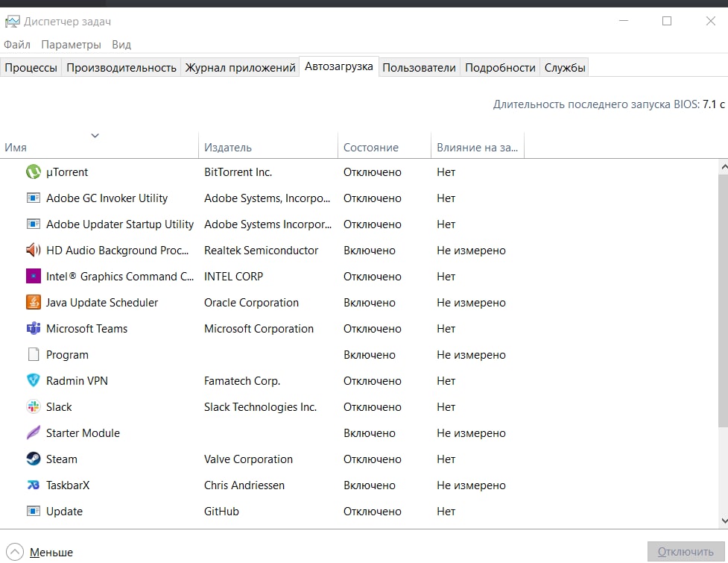Click the Microsoft Teams icon
Image resolution: width=728 pixels, height=563 pixels.
(34, 328)
